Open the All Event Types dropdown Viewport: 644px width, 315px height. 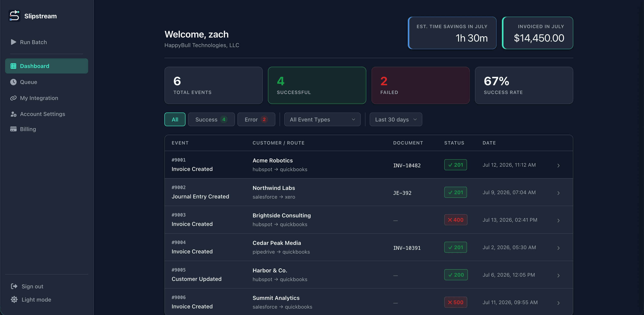point(322,120)
